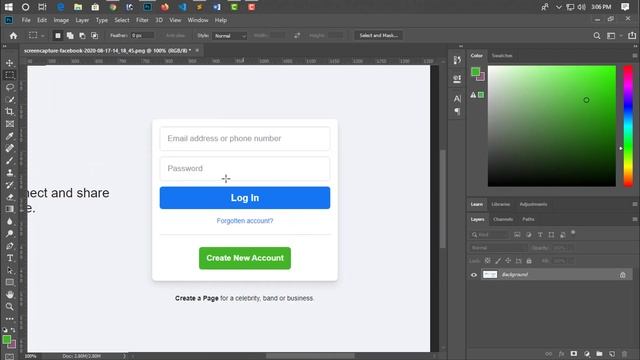Expand the collapsed toolbox double arrows
The height and width of the screenshot is (360, 640).
click(5, 46)
